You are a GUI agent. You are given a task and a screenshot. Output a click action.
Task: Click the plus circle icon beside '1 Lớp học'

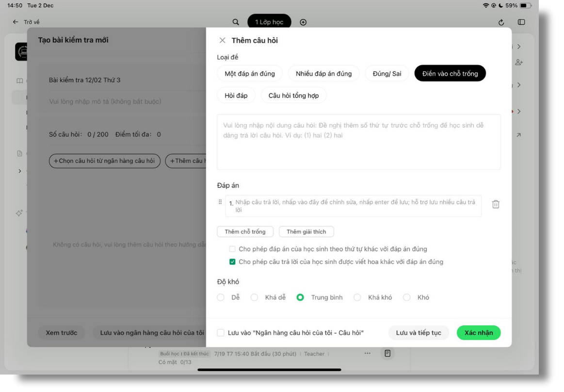[303, 22]
